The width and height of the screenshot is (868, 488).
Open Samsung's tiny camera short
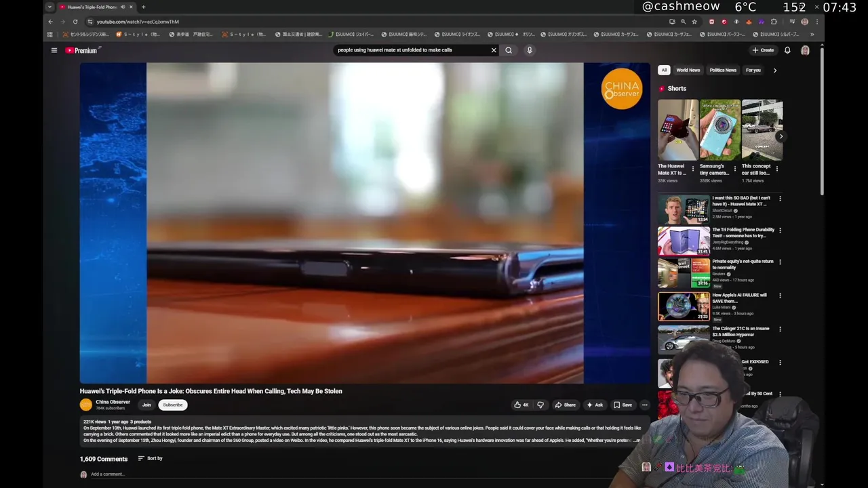pyautogui.click(x=719, y=130)
